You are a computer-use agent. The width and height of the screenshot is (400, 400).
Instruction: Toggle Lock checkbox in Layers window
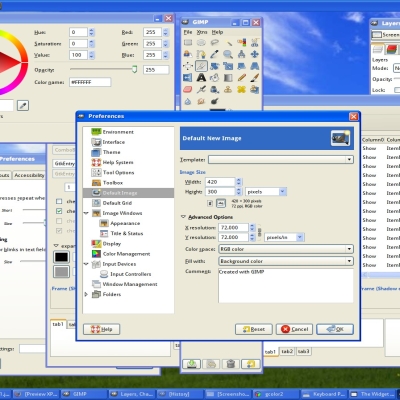[397, 90]
